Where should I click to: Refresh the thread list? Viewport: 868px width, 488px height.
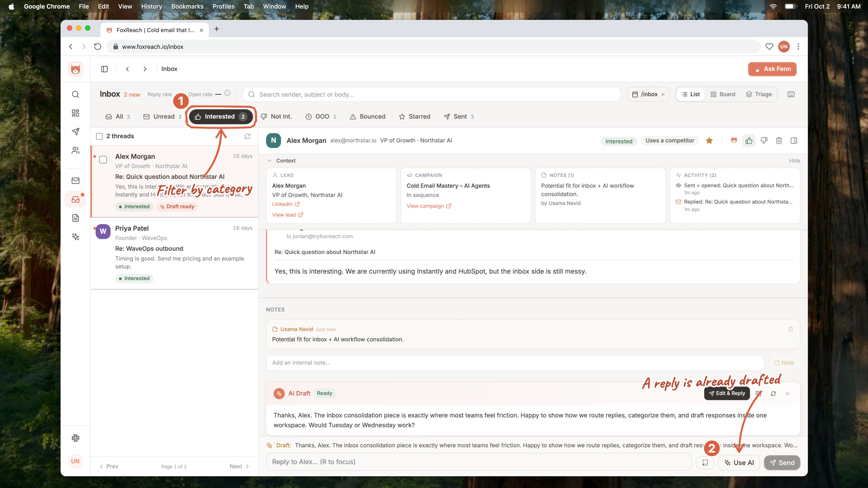(x=247, y=136)
